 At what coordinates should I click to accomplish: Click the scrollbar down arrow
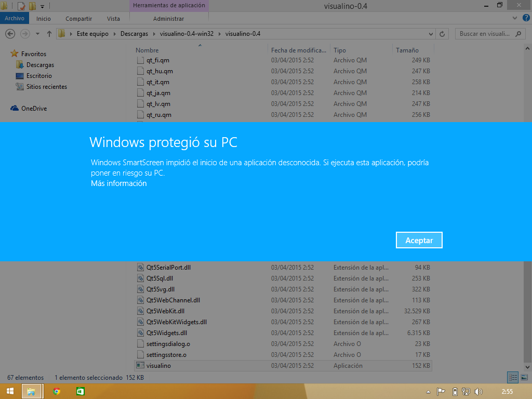[x=527, y=367]
